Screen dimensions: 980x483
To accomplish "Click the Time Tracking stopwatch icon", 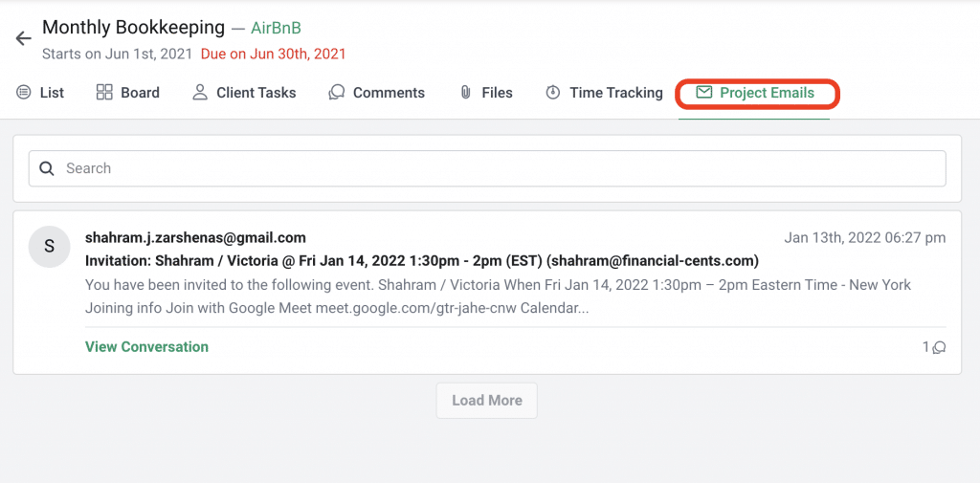I will [x=552, y=93].
